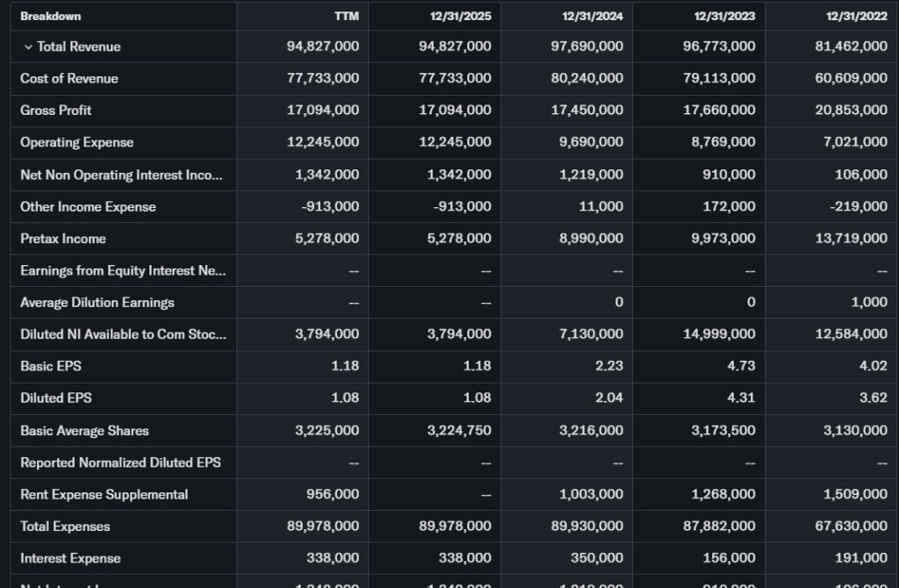Select the Pretax Income row label
This screenshot has width=899, height=588.
coord(63,239)
